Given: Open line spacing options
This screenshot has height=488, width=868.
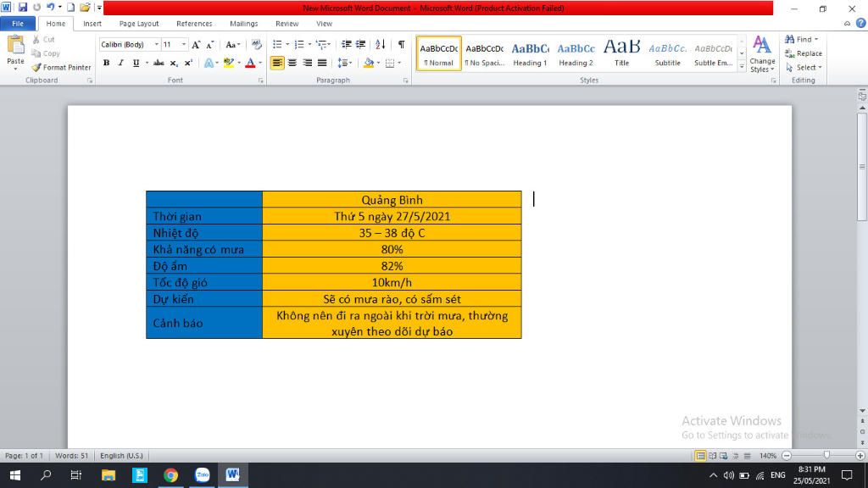Looking at the screenshot, I should pos(344,63).
